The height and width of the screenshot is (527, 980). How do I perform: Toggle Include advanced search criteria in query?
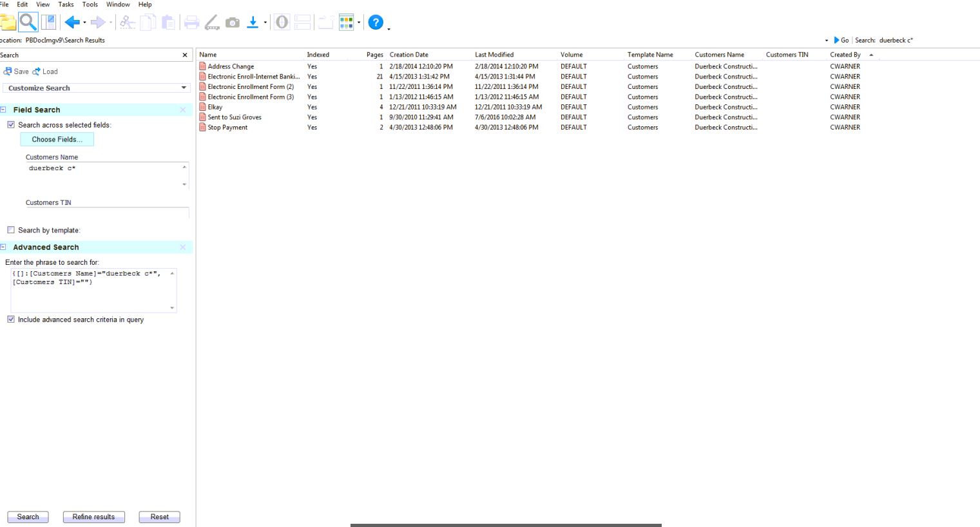(11, 320)
